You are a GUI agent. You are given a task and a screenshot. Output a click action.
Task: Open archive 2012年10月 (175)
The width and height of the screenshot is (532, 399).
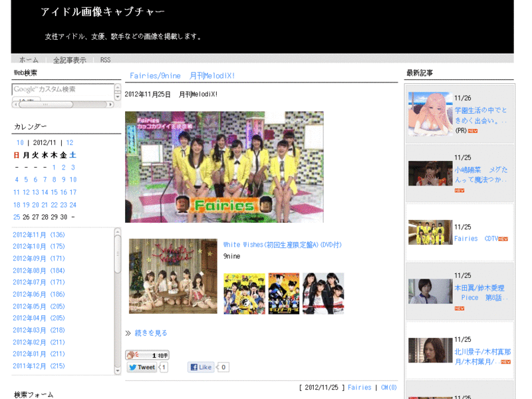[39, 246]
